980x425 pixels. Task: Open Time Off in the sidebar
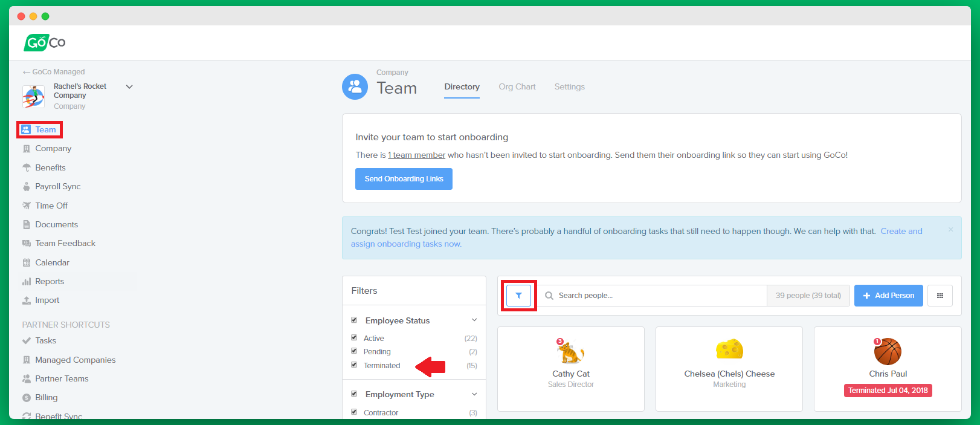click(51, 206)
